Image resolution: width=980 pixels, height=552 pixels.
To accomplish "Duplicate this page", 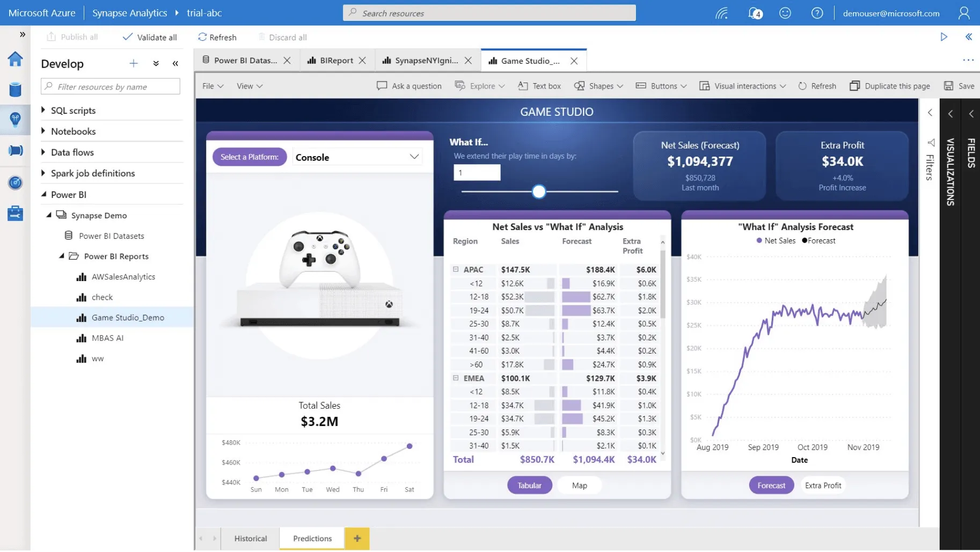I will point(890,86).
